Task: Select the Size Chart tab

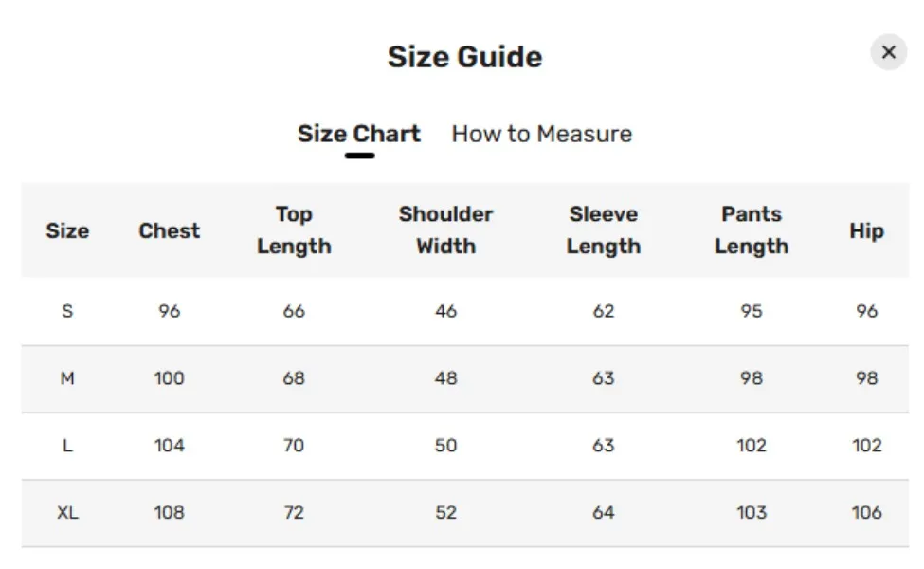Action: pyautogui.click(x=359, y=134)
